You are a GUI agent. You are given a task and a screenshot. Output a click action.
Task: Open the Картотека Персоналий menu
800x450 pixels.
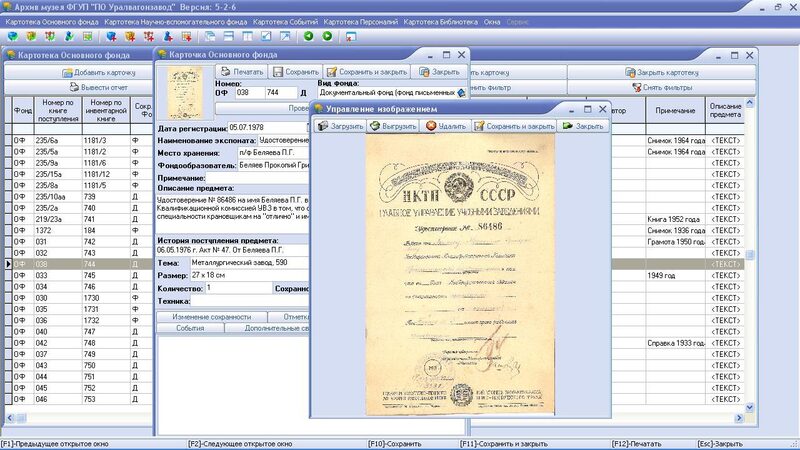361,22
